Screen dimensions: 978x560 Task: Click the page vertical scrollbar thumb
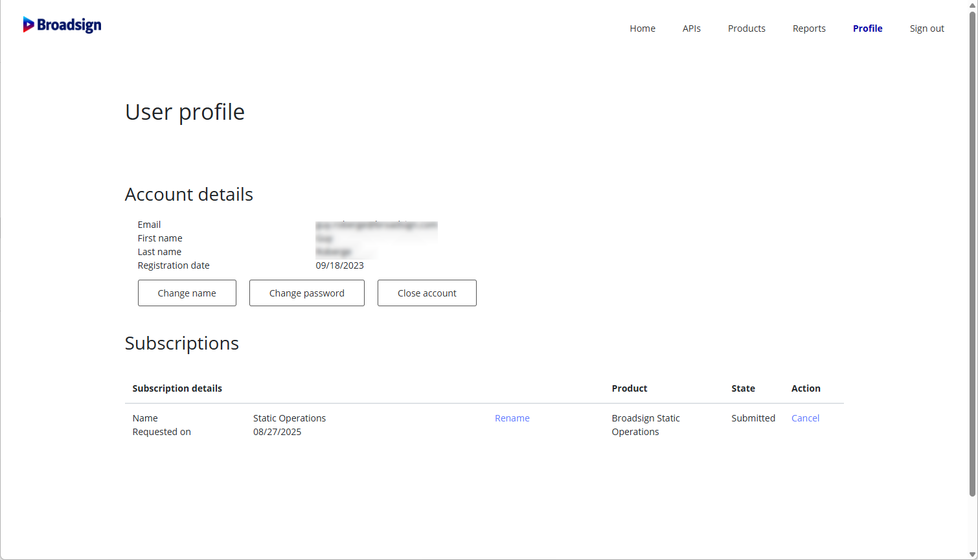972,252
